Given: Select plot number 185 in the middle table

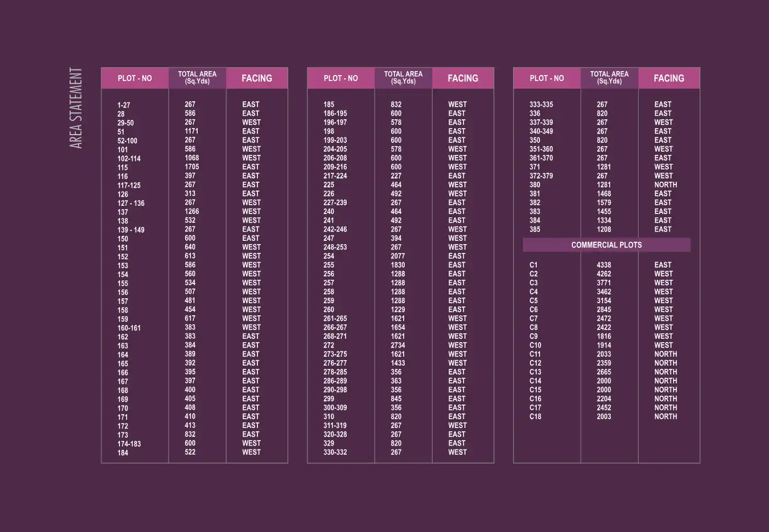Looking at the screenshot, I should (x=329, y=105).
